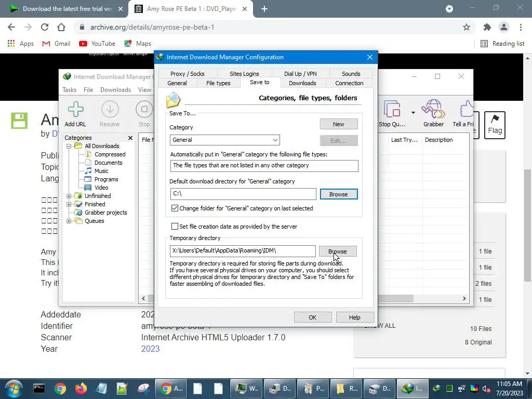Image resolution: width=532 pixels, height=399 pixels.
Task: Click the 2023 year link
Action: [150, 349]
